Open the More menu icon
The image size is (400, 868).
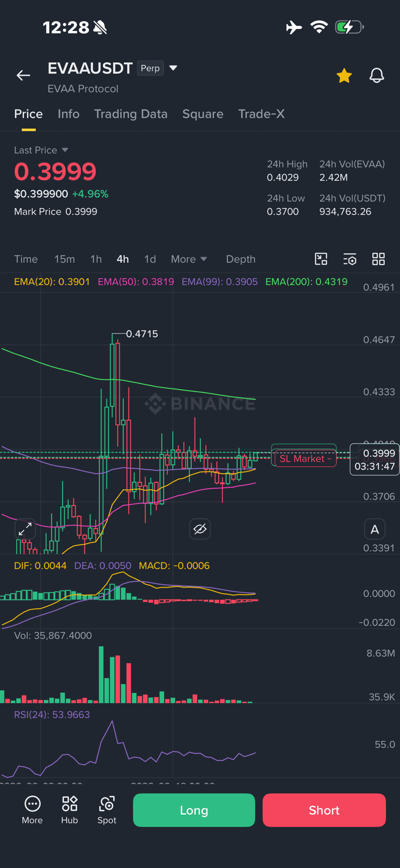(32, 810)
